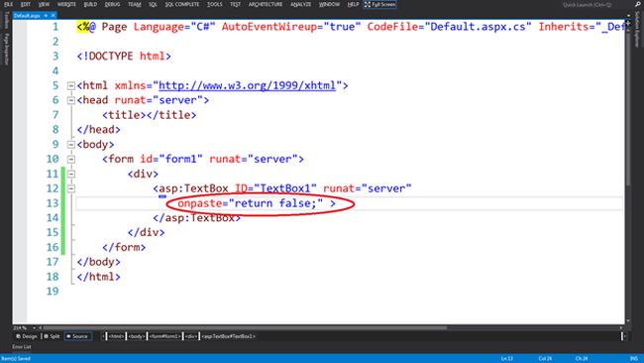
Task: Switch to Design view
Action: pyautogui.click(x=27, y=336)
